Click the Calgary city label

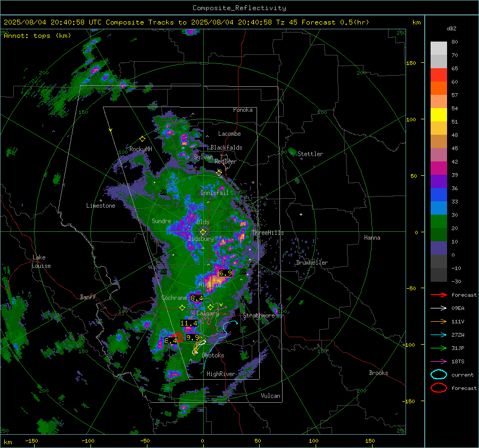pos(208,313)
